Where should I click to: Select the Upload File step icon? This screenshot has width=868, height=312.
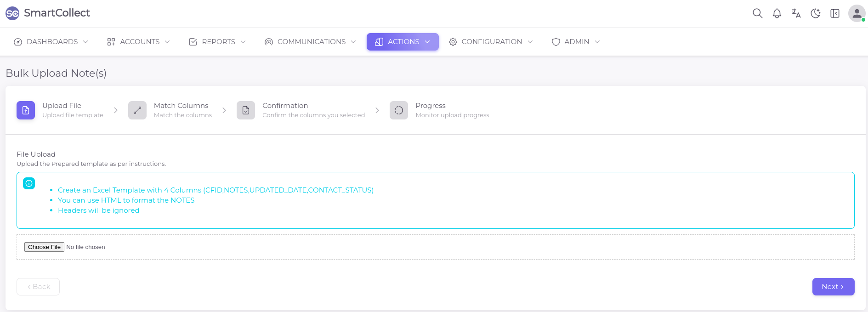pyautogui.click(x=26, y=110)
